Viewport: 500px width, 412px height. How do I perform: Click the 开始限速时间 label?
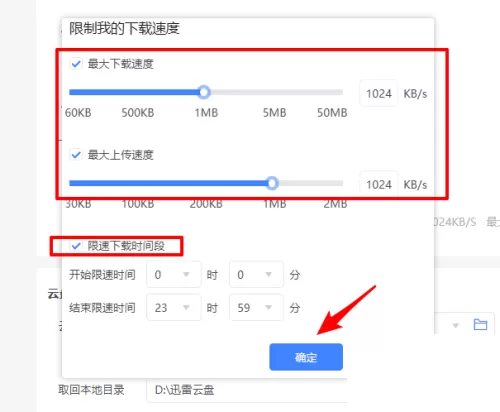pyautogui.click(x=102, y=275)
